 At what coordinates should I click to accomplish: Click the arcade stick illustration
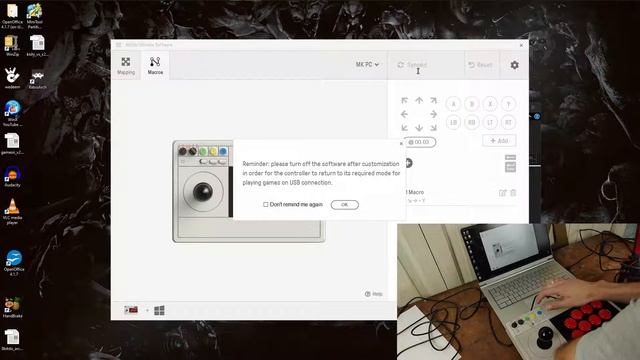point(202,191)
